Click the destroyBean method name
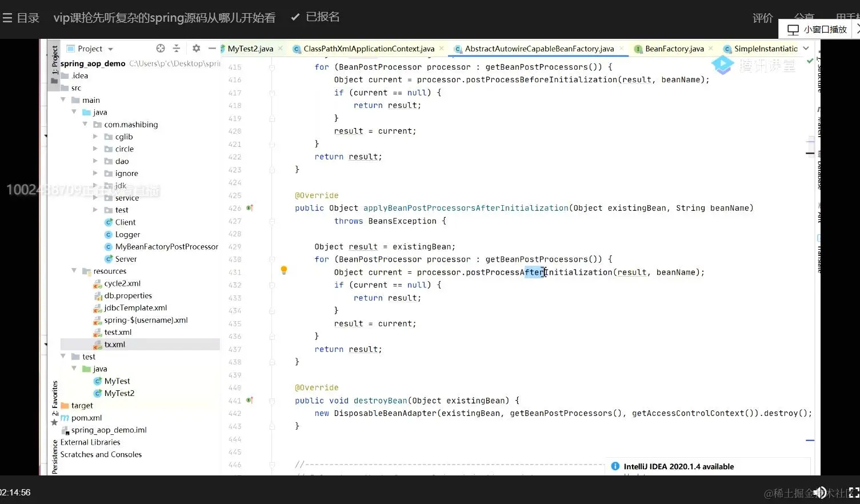The height and width of the screenshot is (504, 860). tap(380, 401)
